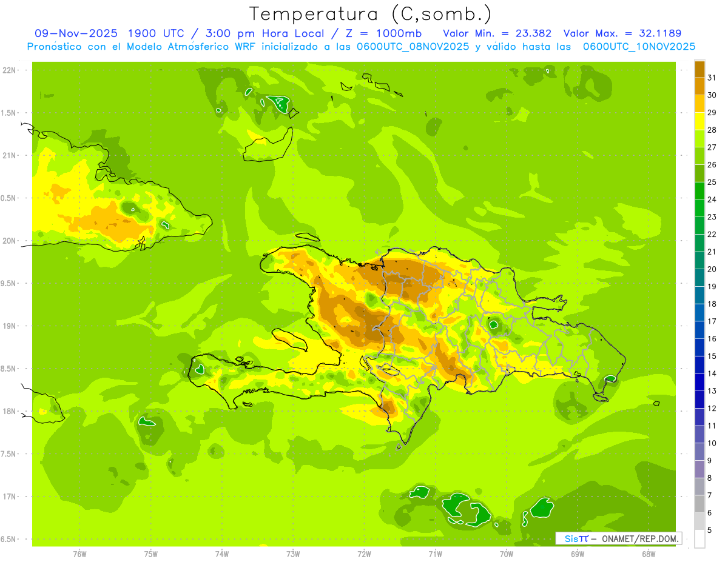Select the '17N' latitude label
The image size is (728, 562).
pos(9,496)
